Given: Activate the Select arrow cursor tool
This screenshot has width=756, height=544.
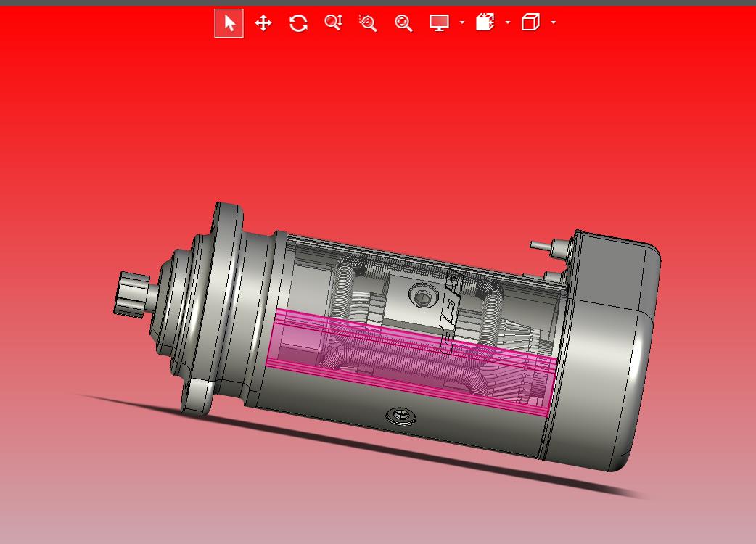Looking at the screenshot, I should (x=229, y=23).
